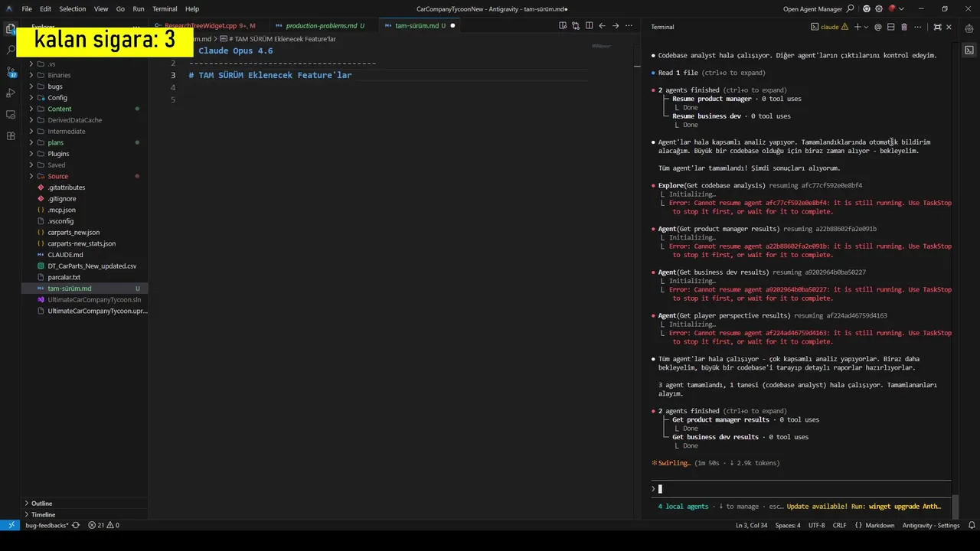This screenshot has width=980, height=551.
Task: Synchronize changes icon in status bar
Action: click(x=76, y=525)
